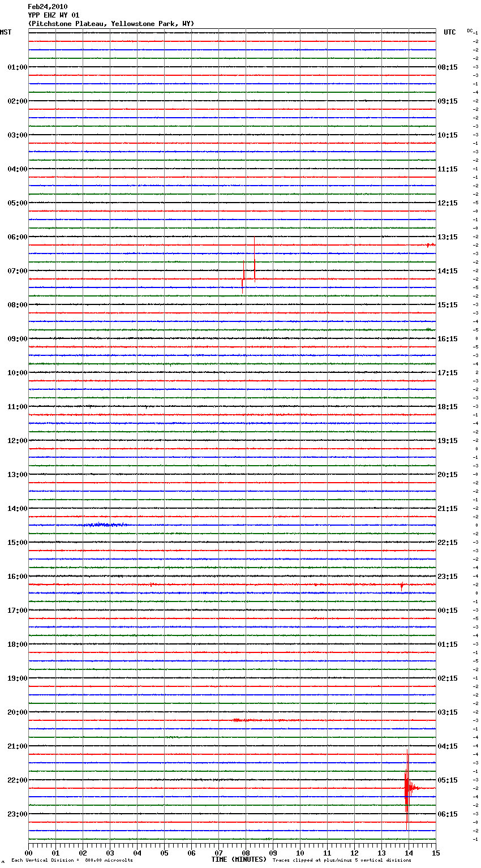The height and width of the screenshot is (868, 481).
Task: Click the Each Vertical Division 800.00 microvolts note
Action: click(72, 861)
